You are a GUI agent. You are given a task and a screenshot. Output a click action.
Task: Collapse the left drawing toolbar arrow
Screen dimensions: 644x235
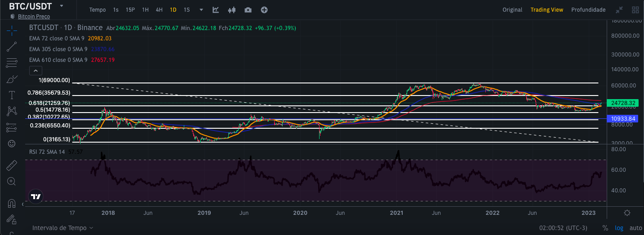pos(23,205)
